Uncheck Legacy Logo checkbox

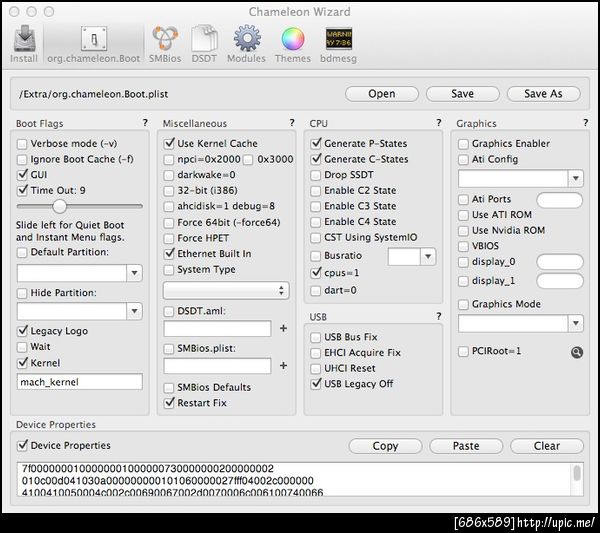(x=23, y=331)
